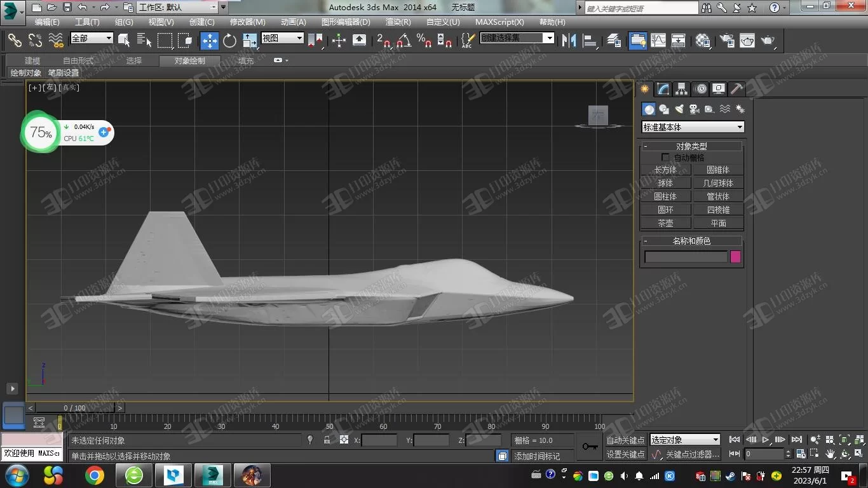This screenshot has height=488, width=868.
Task: Open the 渲染(R) menu
Action: click(398, 22)
